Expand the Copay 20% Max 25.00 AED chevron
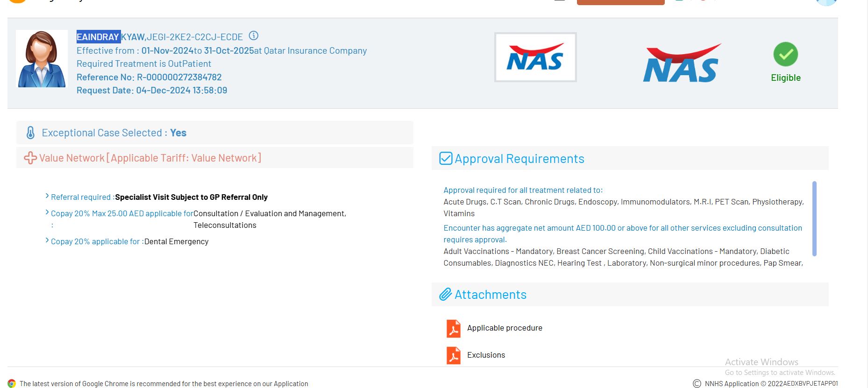The height and width of the screenshot is (388, 868). tap(47, 212)
